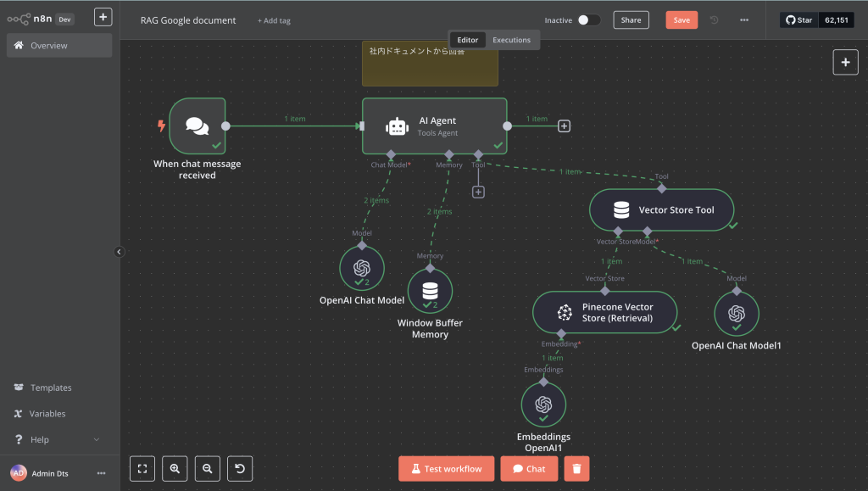Viewport: 868px width, 491px height.
Task: Click the n8n logo
Action: click(x=30, y=19)
